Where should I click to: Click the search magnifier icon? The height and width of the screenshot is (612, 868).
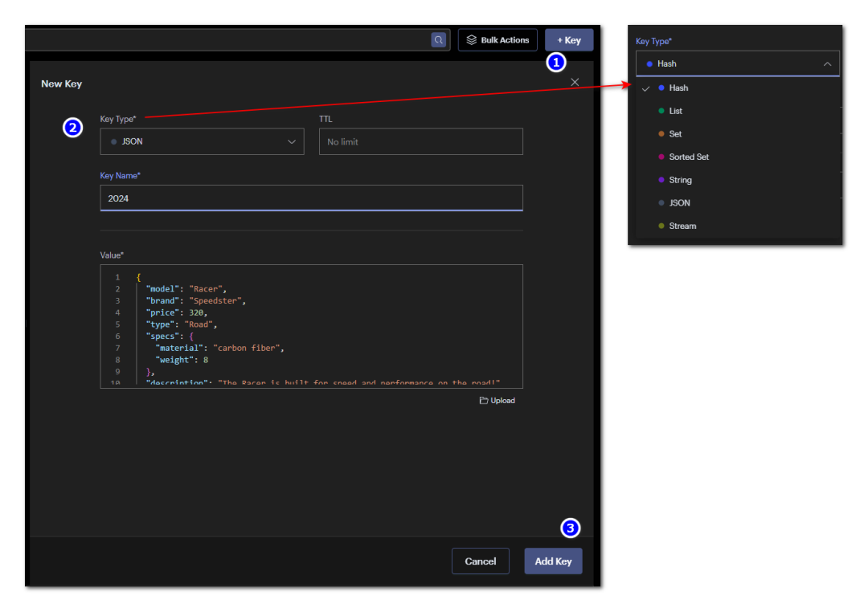[439, 40]
